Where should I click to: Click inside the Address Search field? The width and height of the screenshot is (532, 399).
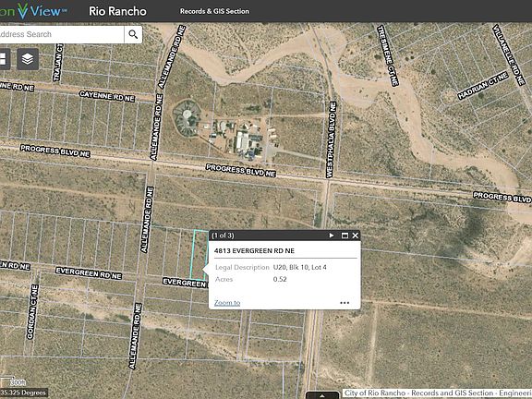click(62, 34)
